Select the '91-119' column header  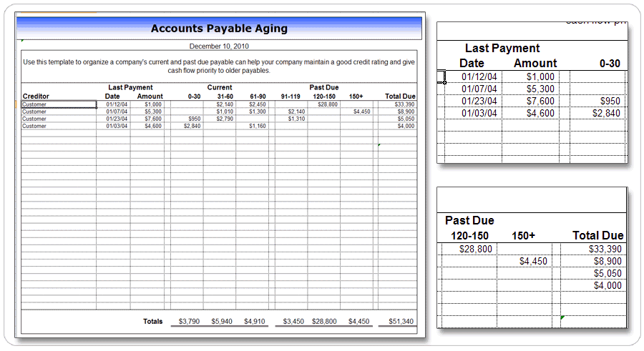click(x=291, y=96)
